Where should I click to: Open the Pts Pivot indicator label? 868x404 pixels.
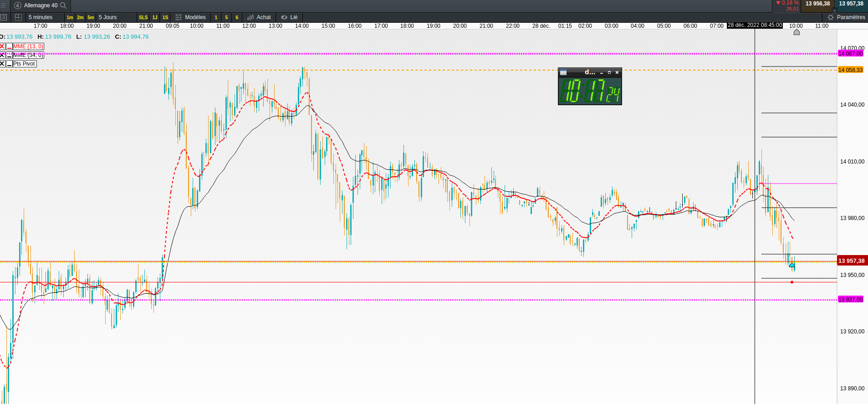pyautogui.click(x=25, y=64)
